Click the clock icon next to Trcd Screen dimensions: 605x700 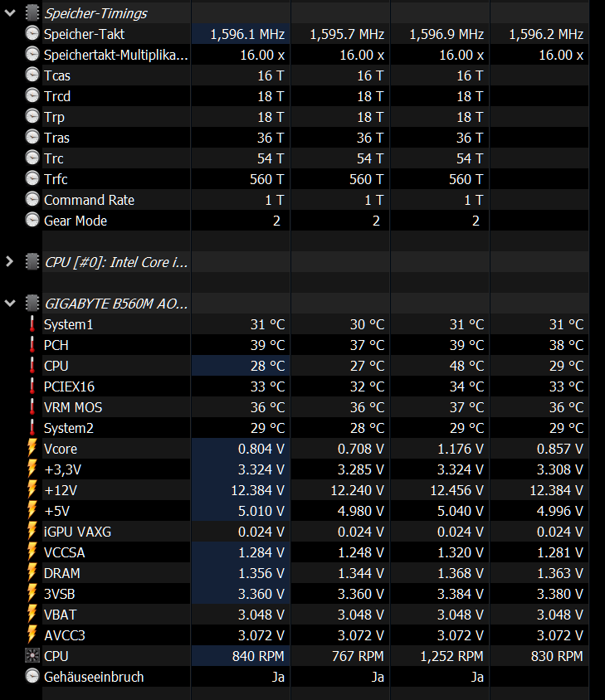(32, 95)
